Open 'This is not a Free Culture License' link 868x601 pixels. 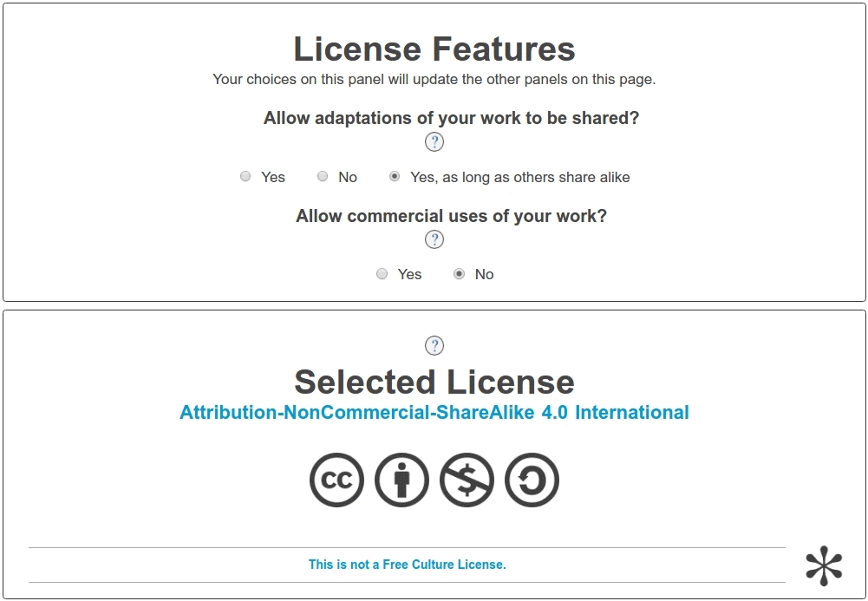click(407, 565)
